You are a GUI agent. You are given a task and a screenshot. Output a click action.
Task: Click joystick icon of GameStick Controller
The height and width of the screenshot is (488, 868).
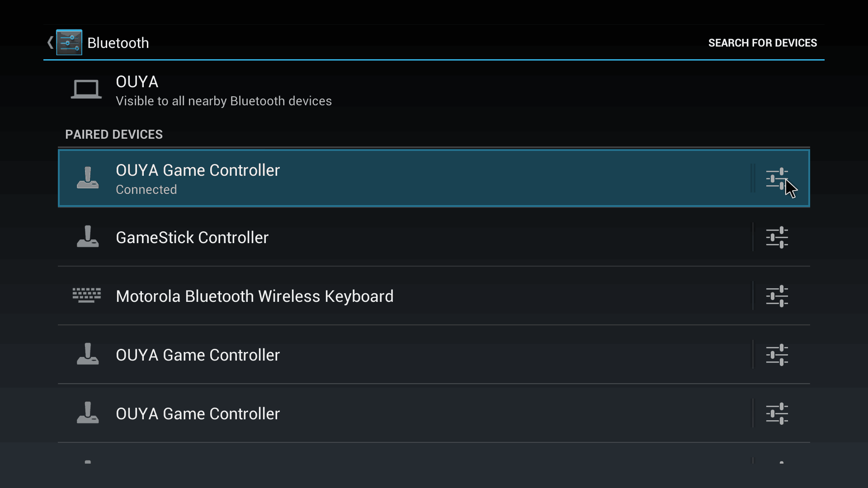pyautogui.click(x=88, y=236)
